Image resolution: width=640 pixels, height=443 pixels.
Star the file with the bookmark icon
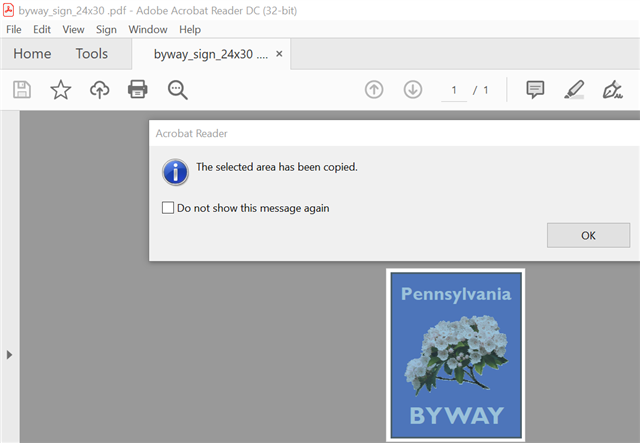click(x=60, y=89)
